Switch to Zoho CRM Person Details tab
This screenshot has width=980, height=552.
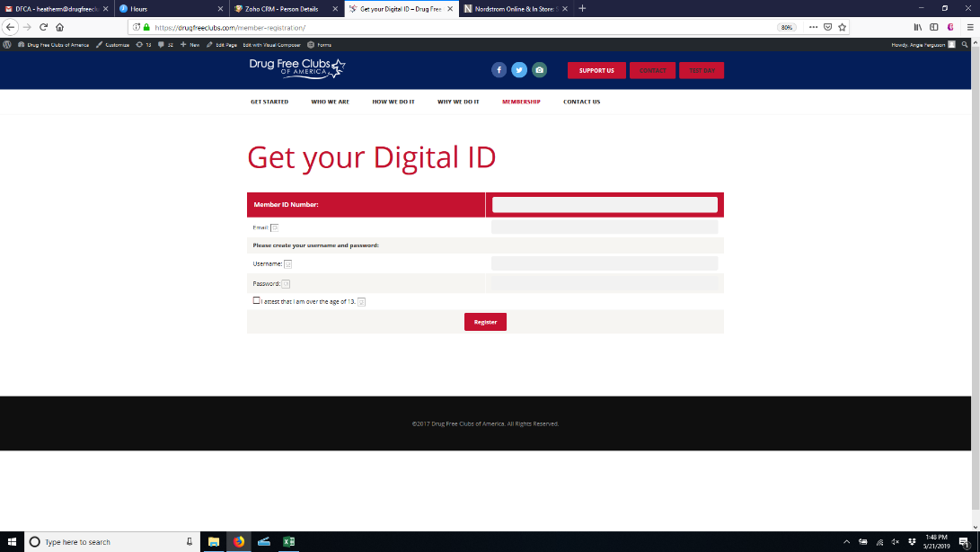coord(283,8)
